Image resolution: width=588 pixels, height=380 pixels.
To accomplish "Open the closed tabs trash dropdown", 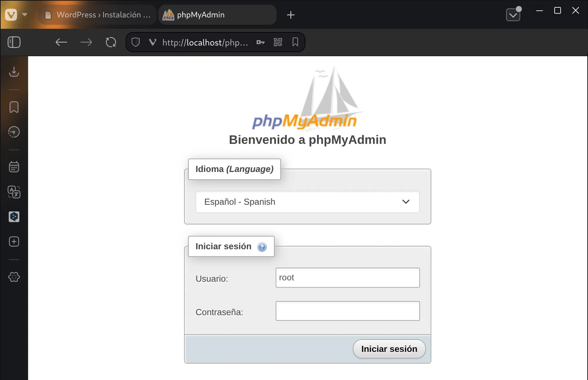I will tap(513, 15).
